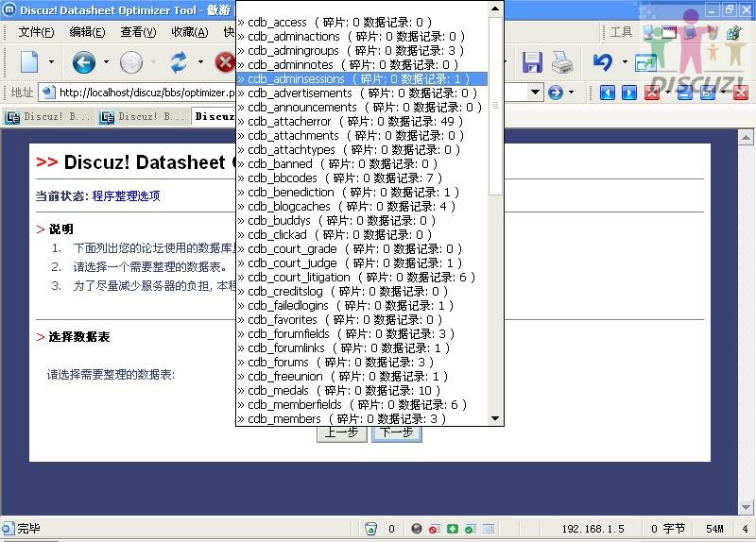Click the new blank page icon

(x=29, y=62)
